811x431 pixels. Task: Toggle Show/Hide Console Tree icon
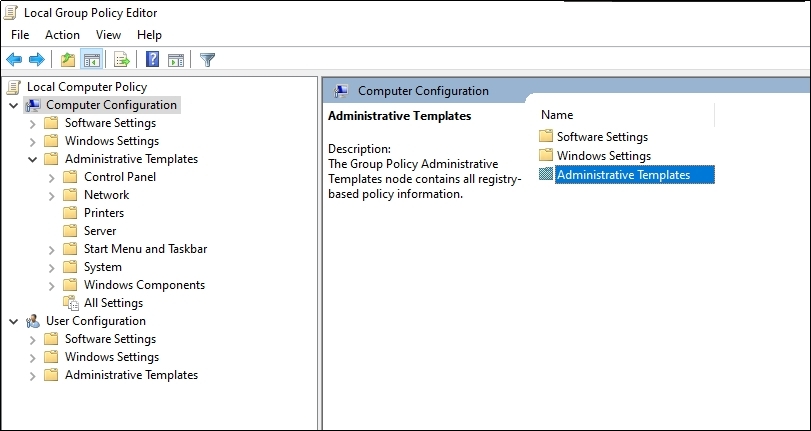tap(92, 60)
